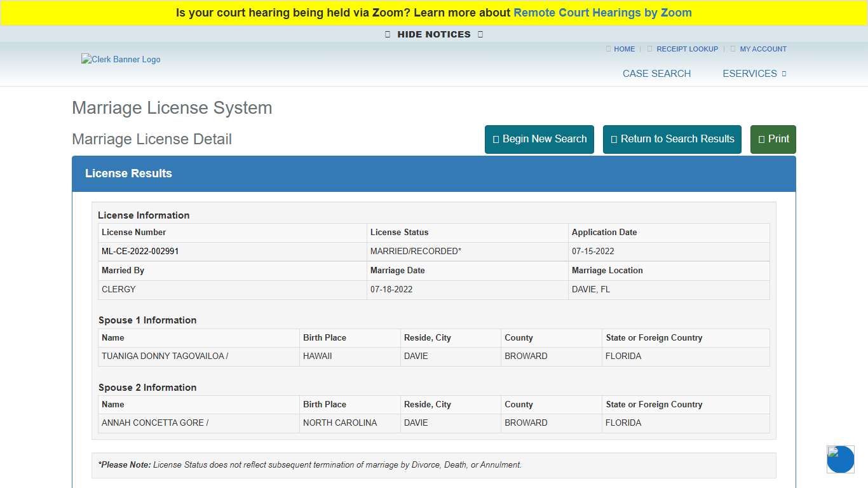The height and width of the screenshot is (488, 868).
Task: Click the Clerk Banner Logo
Action: [x=121, y=59]
